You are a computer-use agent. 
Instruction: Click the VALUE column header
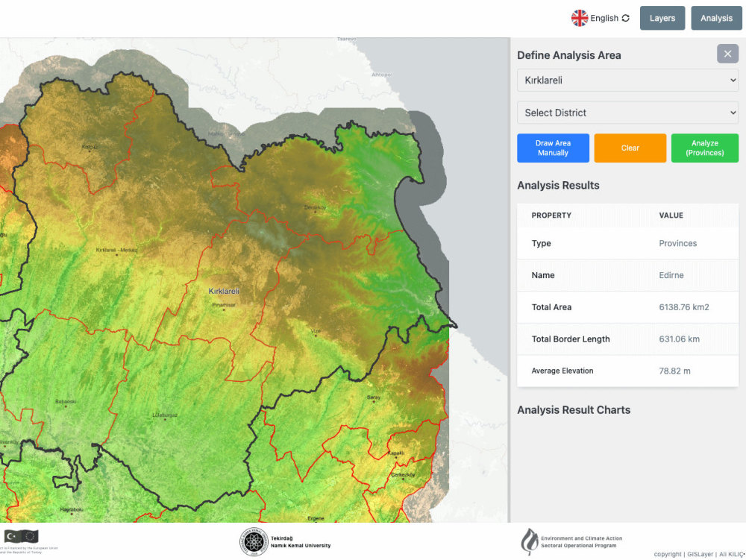671,215
